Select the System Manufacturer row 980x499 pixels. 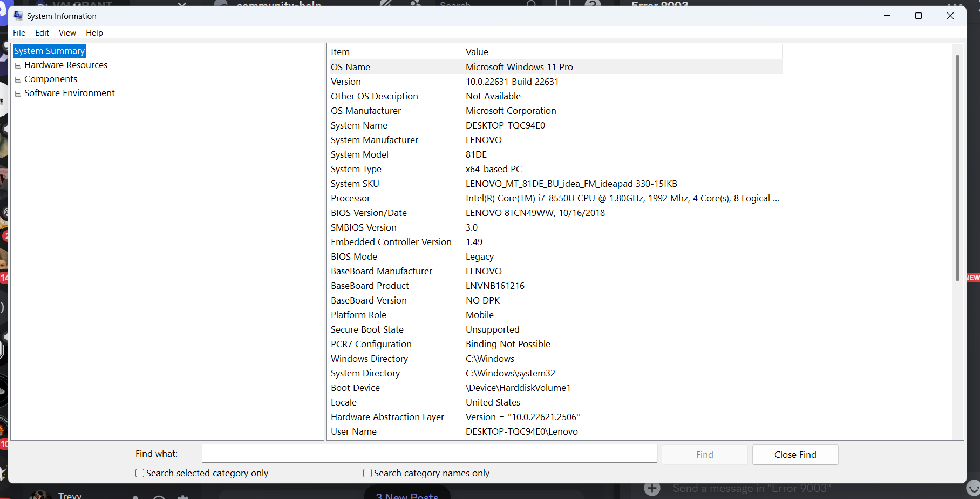click(556, 140)
